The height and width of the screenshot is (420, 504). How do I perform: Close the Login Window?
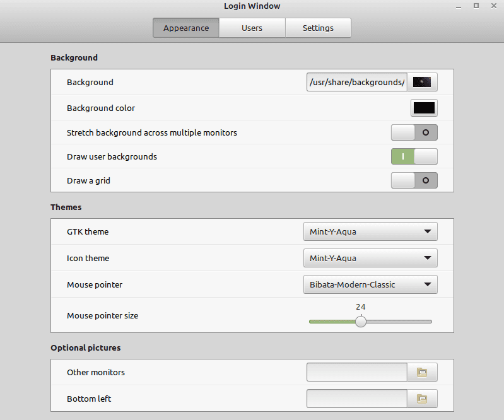click(x=494, y=6)
